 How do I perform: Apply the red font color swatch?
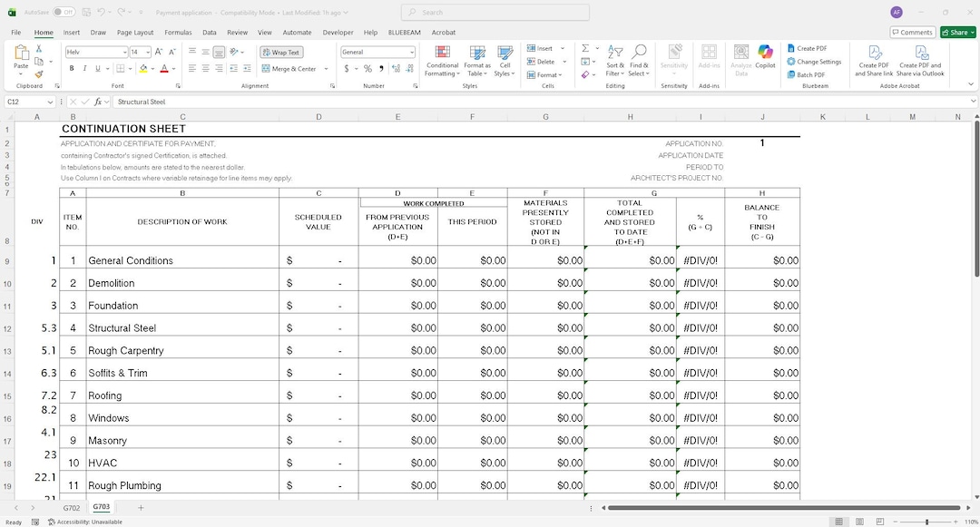164,69
